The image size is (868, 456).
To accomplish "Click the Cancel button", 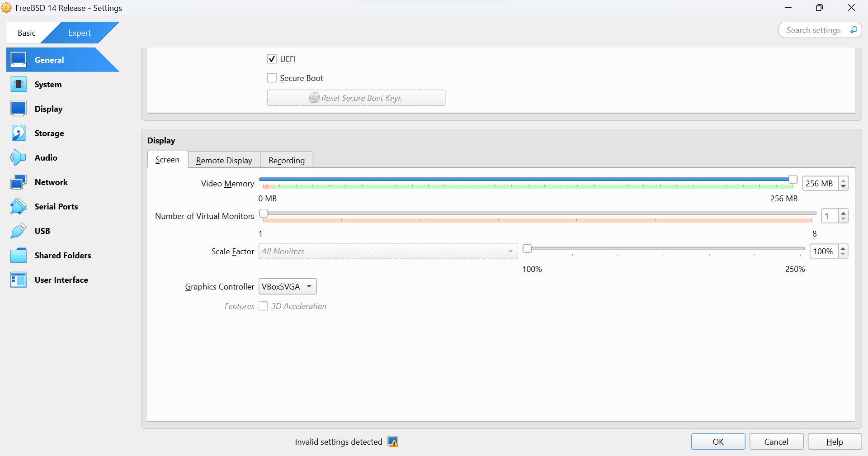I will pos(776,442).
